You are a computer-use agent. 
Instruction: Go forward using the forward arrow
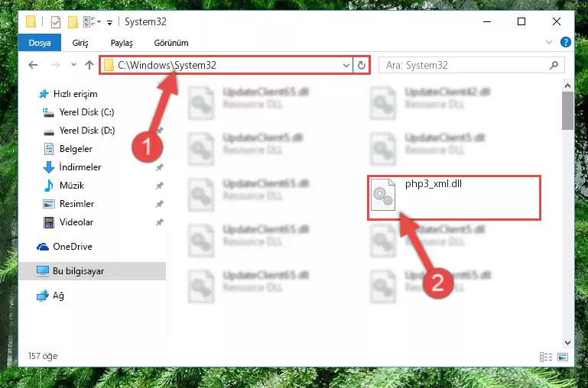pos(55,65)
